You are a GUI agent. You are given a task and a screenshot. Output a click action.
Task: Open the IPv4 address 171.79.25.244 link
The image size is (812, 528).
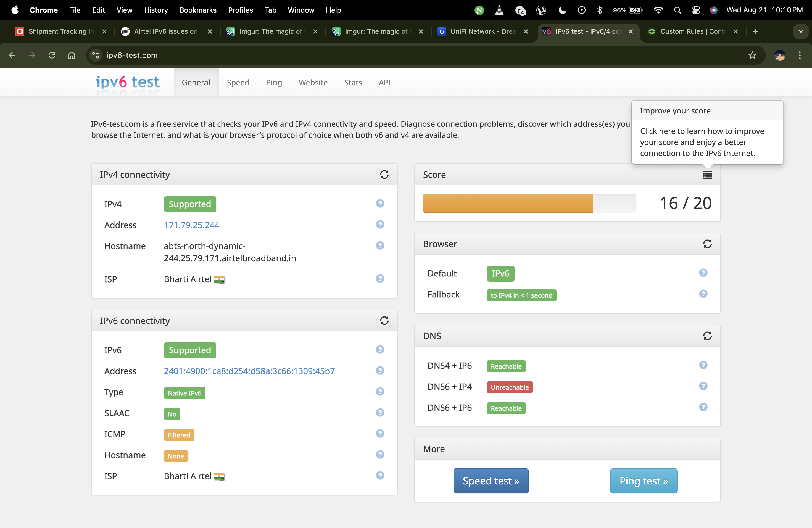click(191, 225)
